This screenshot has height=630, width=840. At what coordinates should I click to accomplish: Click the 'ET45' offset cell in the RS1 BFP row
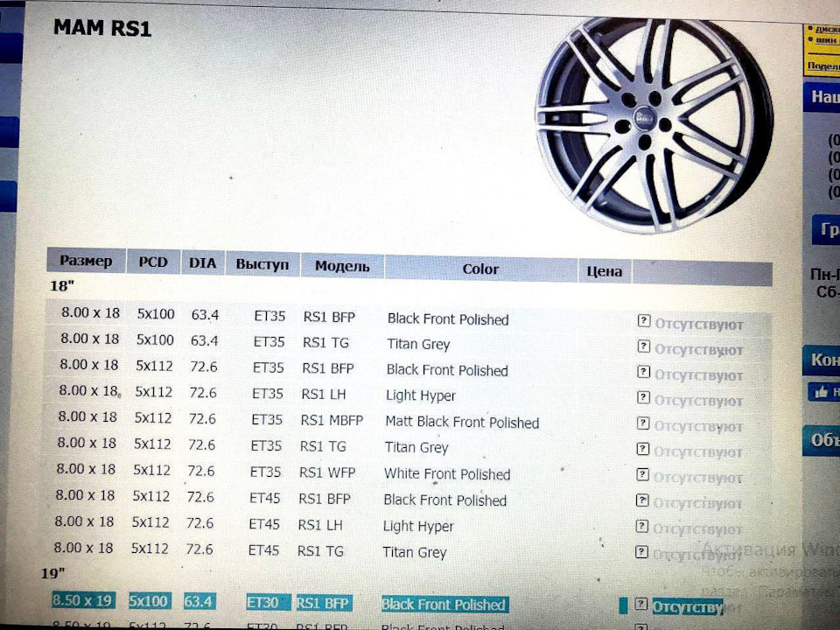(264, 498)
